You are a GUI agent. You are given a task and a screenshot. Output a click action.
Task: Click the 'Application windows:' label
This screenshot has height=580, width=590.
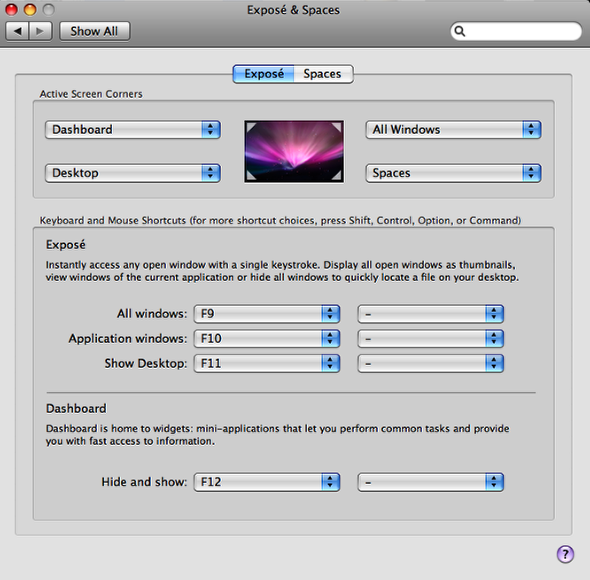[128, 339]
